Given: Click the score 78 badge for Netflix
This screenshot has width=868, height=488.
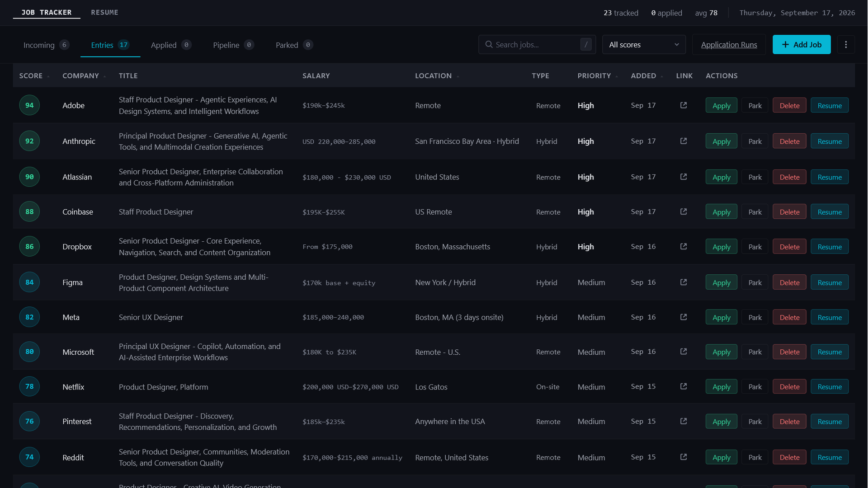Looking at the screenshot, I should point(29,386).
